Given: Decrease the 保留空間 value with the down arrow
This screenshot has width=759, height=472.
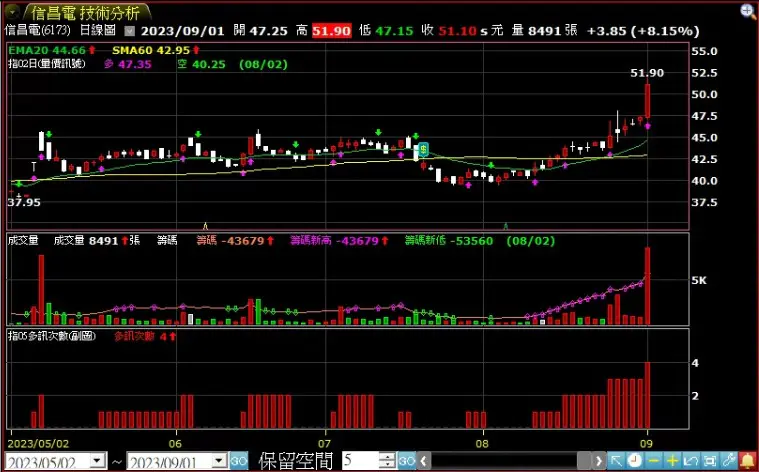Looking at the screenshot, I should (387, 465).
